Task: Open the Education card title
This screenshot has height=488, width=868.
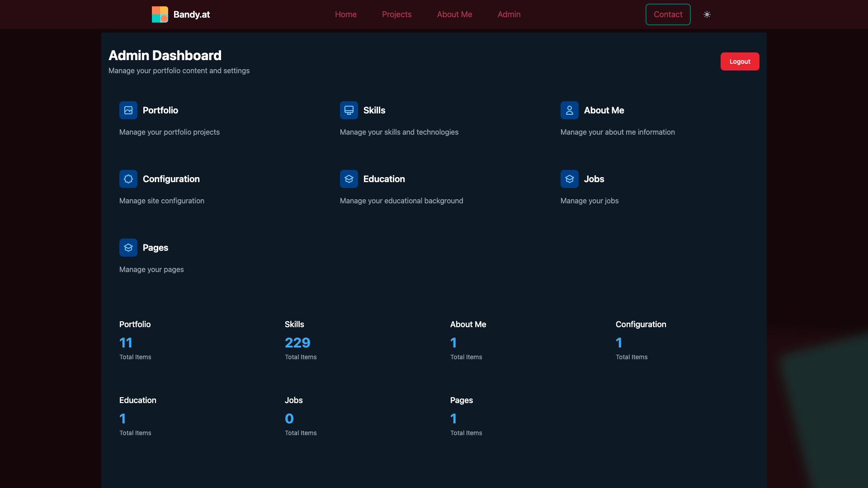Action: click(x=384, y=179)
